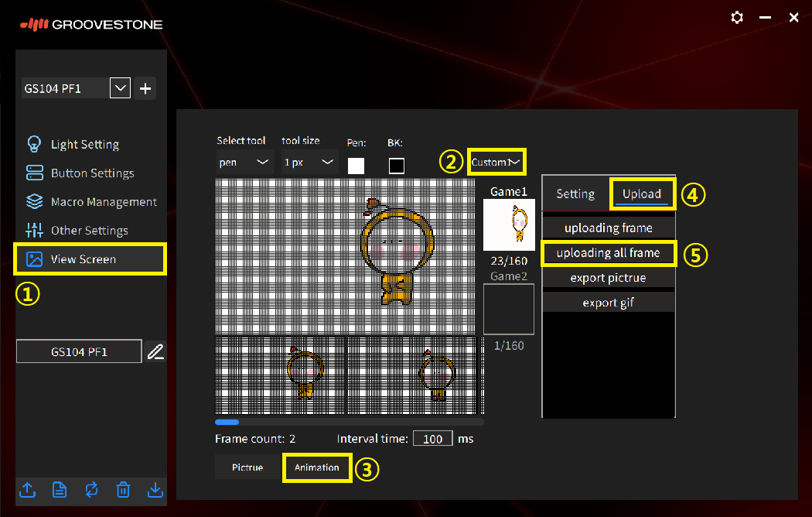Click the export gif button
This screenshot has height=517, width=812.
click(x=608, y=303)
